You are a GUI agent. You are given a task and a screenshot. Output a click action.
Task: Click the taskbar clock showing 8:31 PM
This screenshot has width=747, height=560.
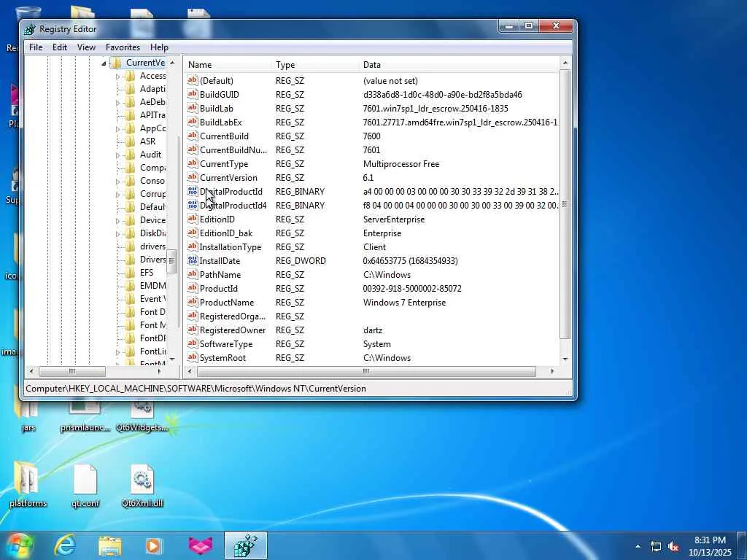[x=710, y=546]
